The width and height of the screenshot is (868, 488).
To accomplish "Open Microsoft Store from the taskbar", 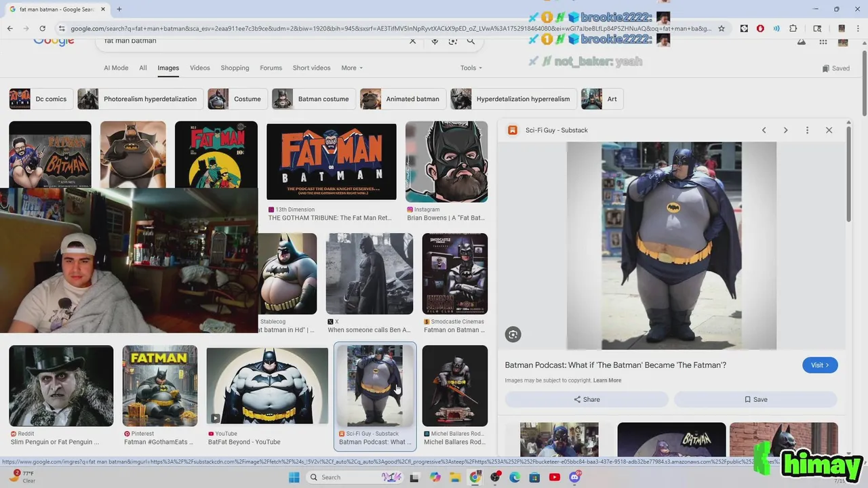I will pyautogui.click(x=534, y=477).
